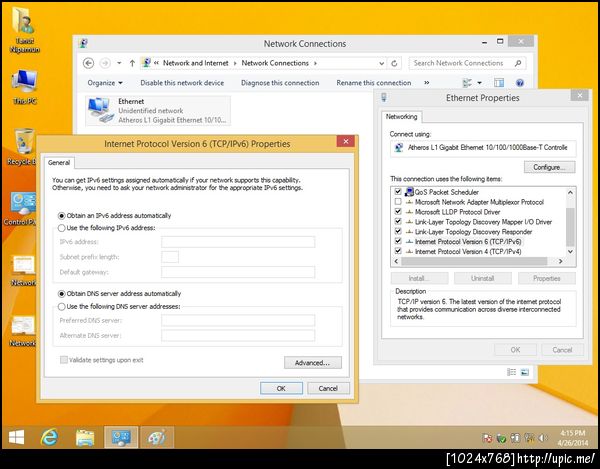Click the change view icon
Screen dimensions: 600x469
tap(467, 83)
